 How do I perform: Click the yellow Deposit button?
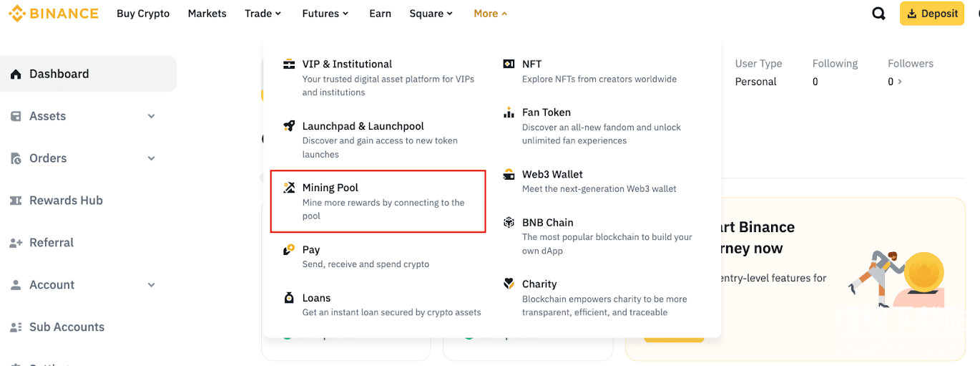[931, 14]
